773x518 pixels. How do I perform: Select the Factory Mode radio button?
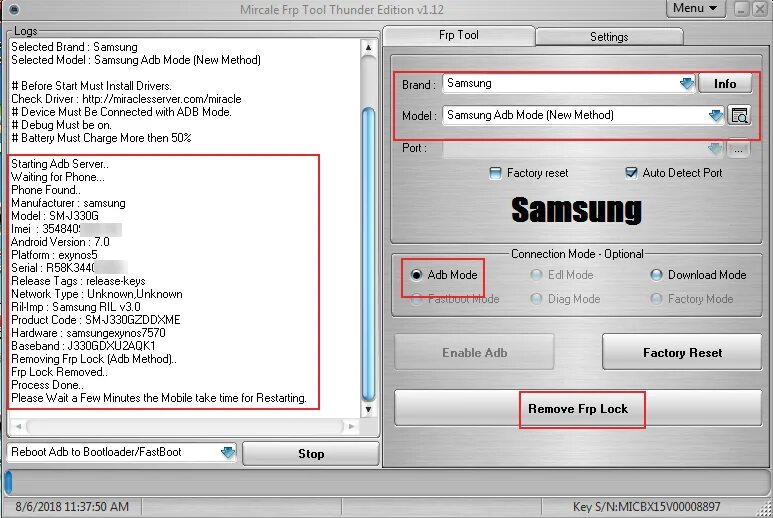656,299
